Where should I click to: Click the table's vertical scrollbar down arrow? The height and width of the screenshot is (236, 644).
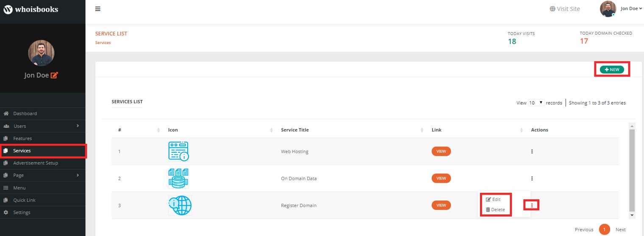coord(632,215)
